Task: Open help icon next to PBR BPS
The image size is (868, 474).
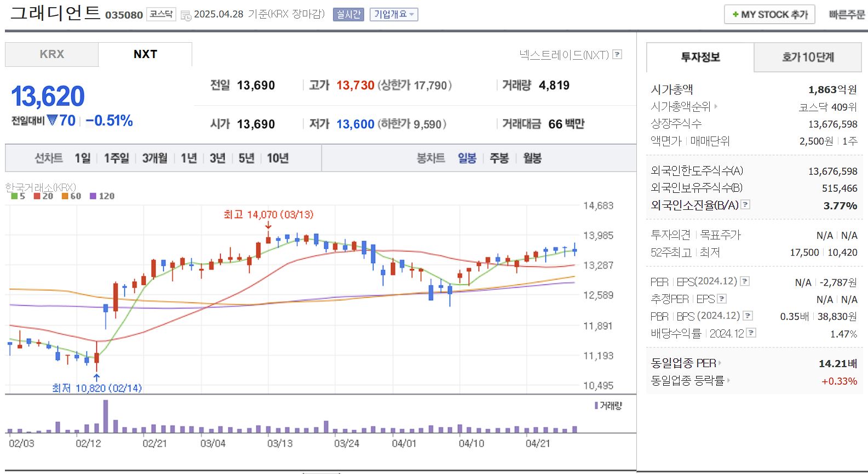Action: point(748,316)
